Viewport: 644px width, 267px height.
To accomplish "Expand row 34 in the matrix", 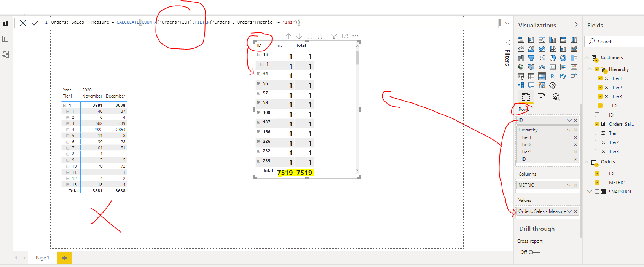I will coord(259,74).
